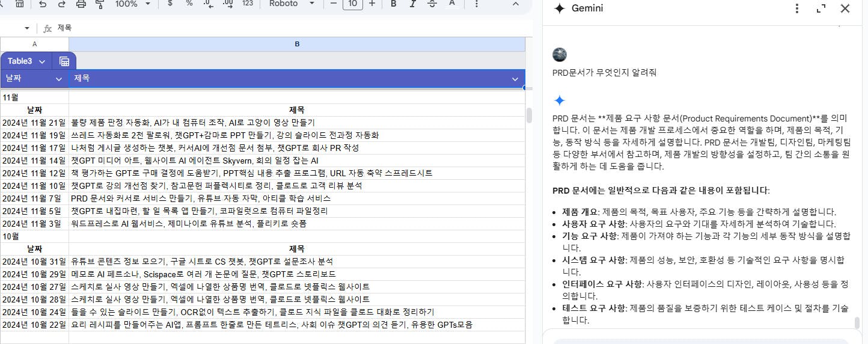Select cell 2024년 10월 22일
This screenshot has width=868, height=344.
(34, 324)
